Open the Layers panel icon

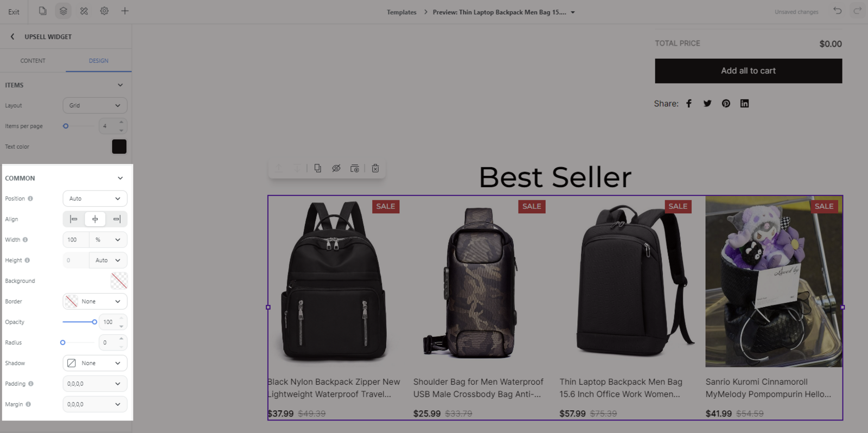coord(63,11)
